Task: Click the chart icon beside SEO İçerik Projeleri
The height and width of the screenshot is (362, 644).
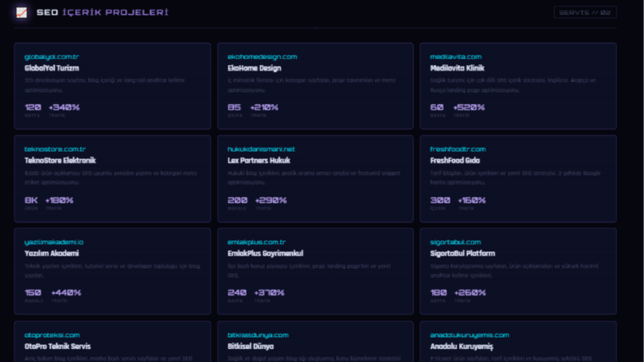Action: tap(21, 13)
